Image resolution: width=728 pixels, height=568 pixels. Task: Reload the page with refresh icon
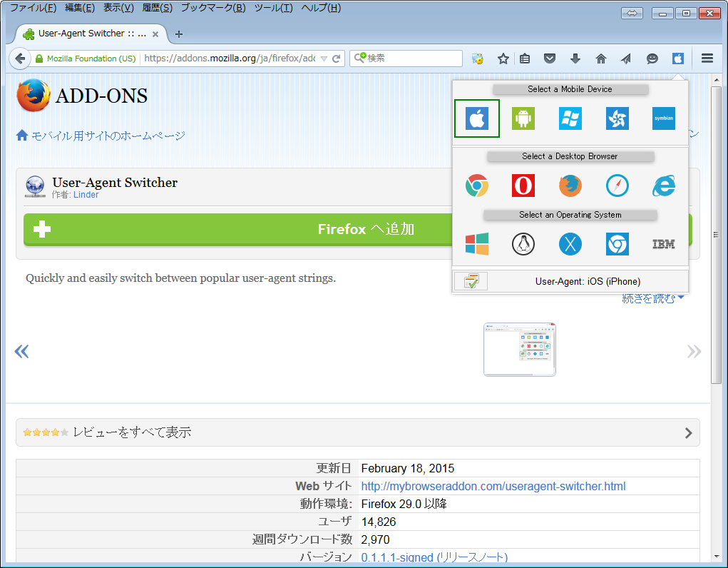click(x=337, y=59)
